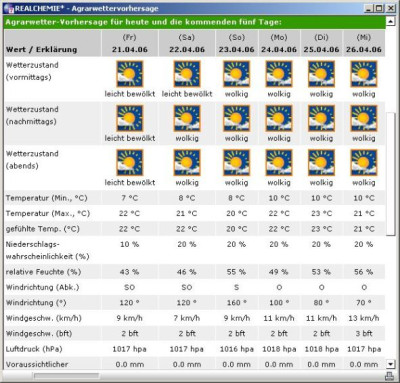Select the 25.04.06 column header

(321, 43)
